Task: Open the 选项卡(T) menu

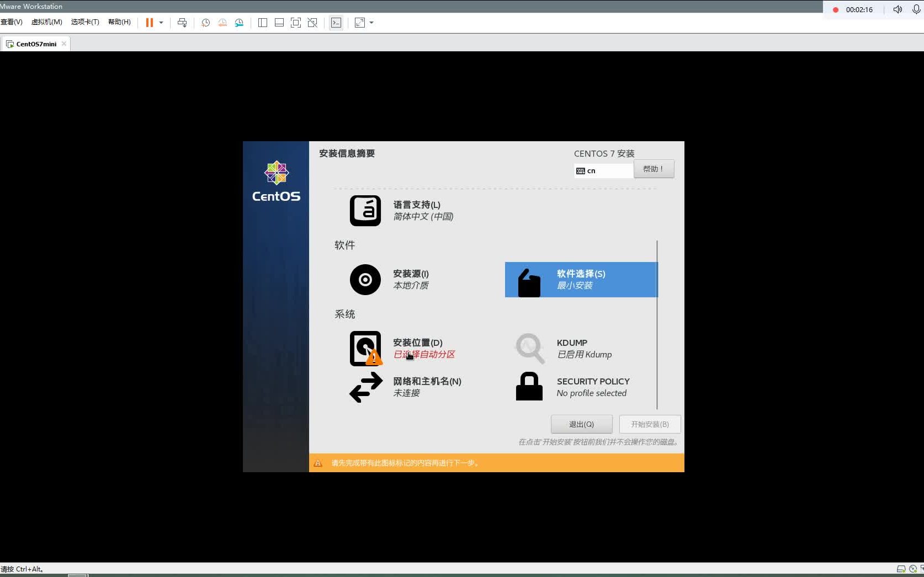Action: tap(85, 22)
